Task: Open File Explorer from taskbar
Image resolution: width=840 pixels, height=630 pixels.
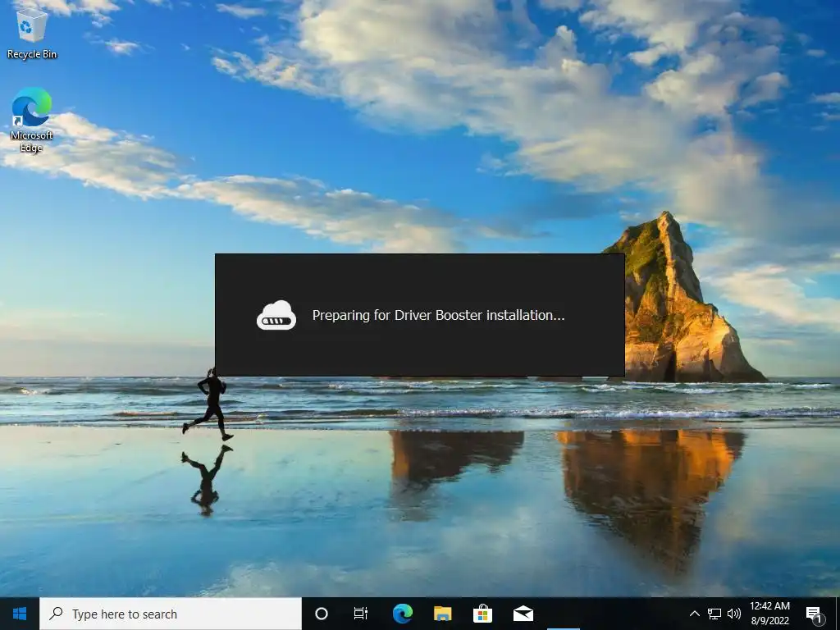Action: (442, 614)
